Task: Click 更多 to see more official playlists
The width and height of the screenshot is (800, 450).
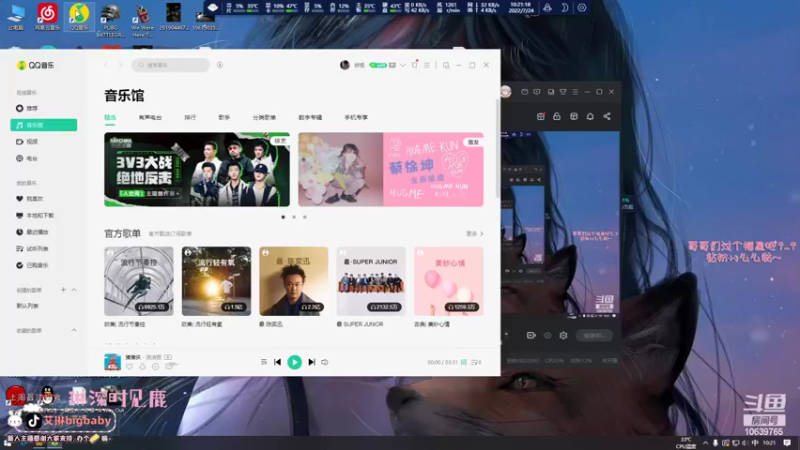Action: (474, 234)
